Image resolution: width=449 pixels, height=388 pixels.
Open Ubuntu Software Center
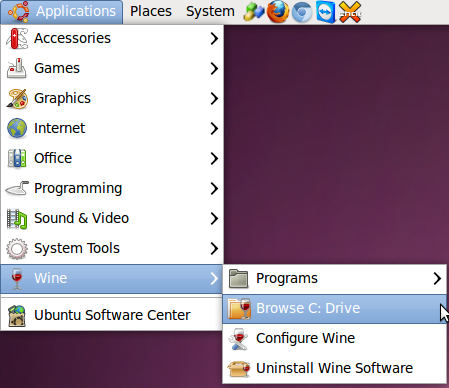coord(112,315)
